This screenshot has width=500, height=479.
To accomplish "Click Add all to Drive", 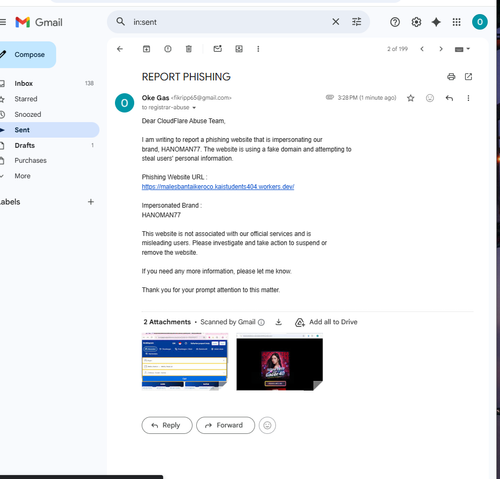I will click(326, 322).
